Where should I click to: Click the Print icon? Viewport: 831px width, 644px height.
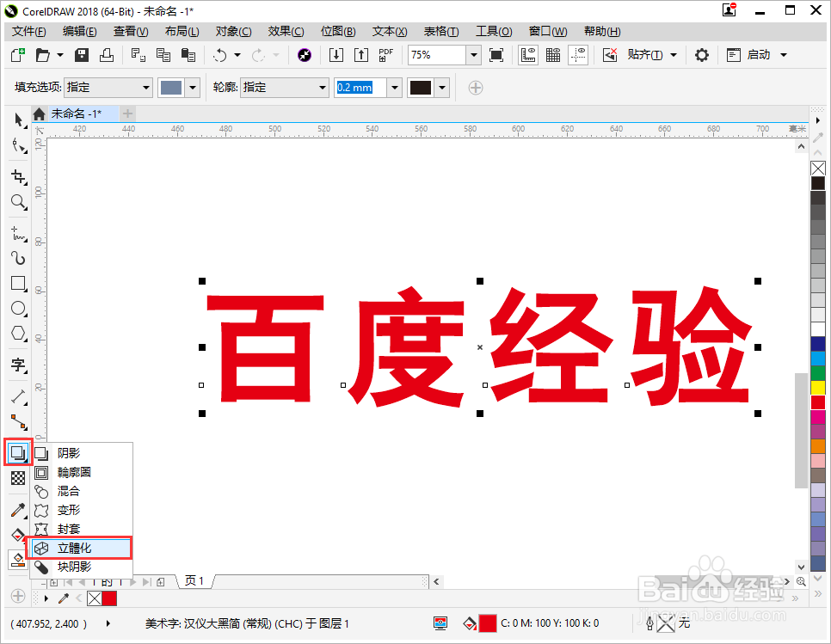[x=107, y=54]
